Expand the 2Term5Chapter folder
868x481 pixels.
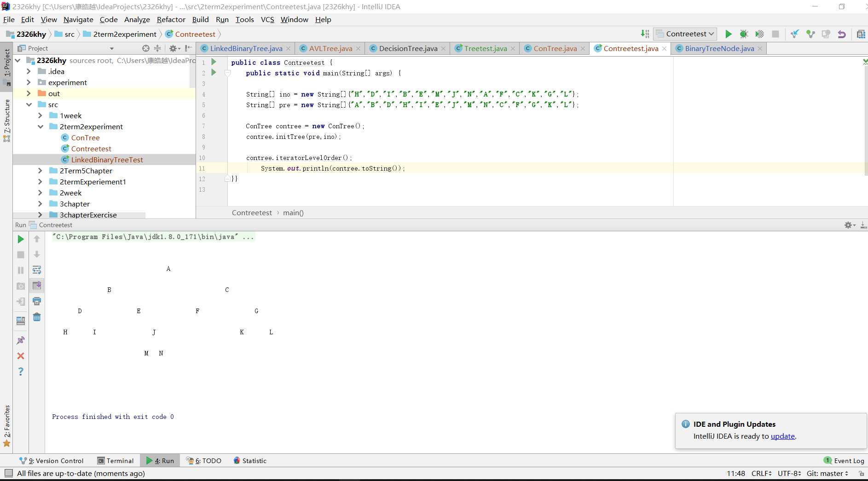click(x=40, y=171)
